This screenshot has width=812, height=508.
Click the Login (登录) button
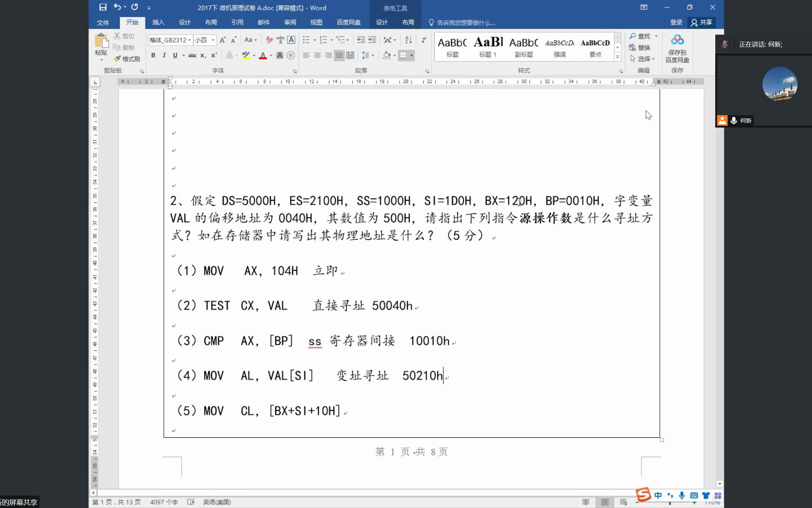coord(676,22)
